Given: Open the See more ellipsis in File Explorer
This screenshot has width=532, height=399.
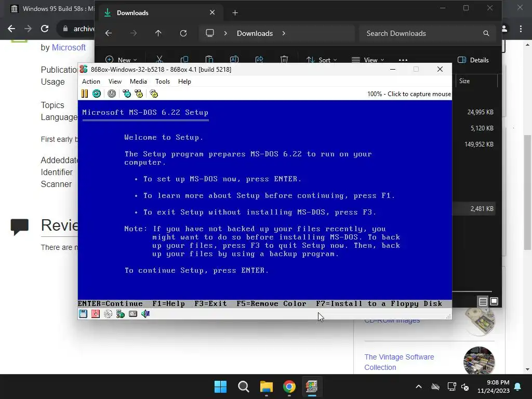Looking at the screenshot, I should click(x=403, y=60).
